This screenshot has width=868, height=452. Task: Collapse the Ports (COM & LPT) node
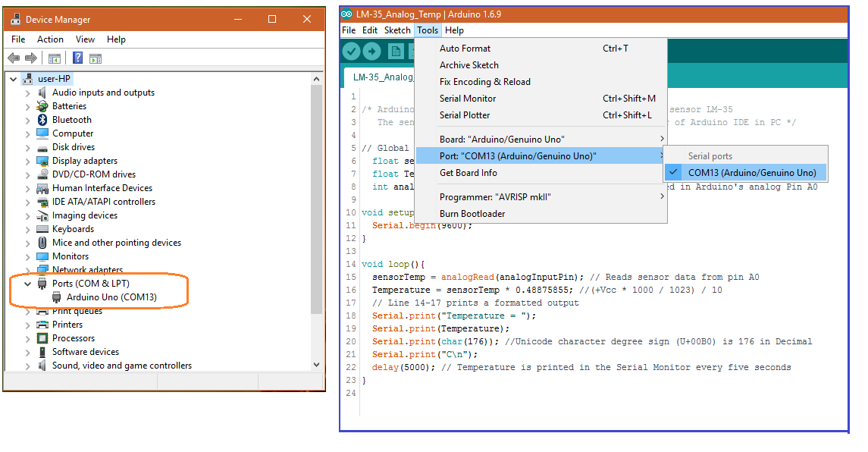(27, 283)
